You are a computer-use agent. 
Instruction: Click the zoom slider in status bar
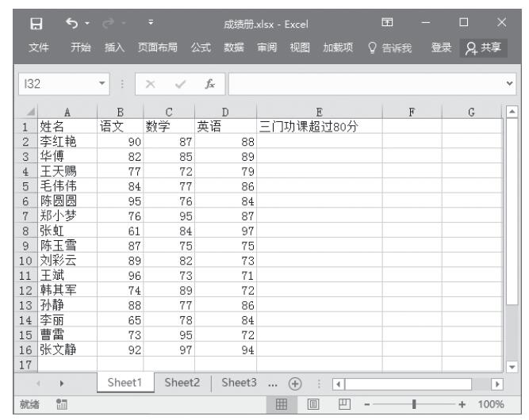click(415, 404)
